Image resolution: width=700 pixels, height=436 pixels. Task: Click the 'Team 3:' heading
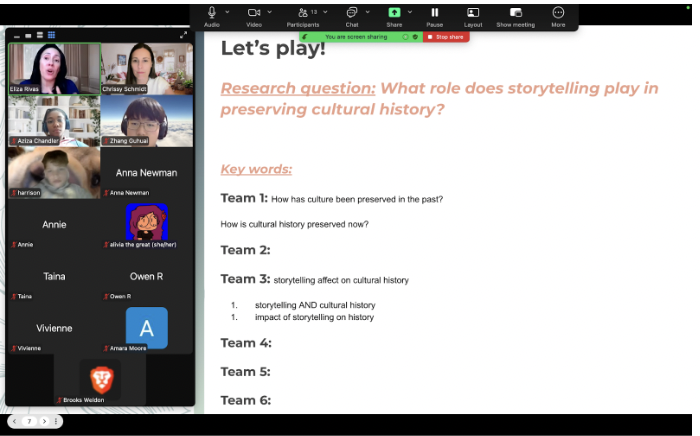pos(245,279)
